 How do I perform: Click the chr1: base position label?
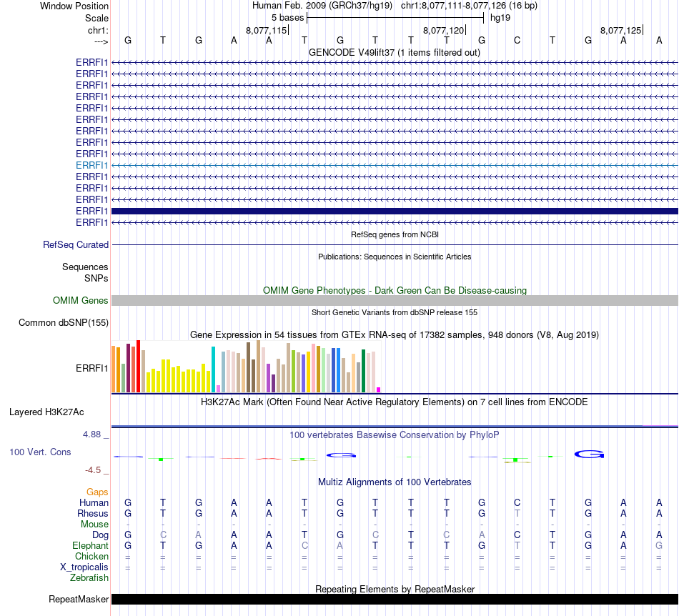98,30
